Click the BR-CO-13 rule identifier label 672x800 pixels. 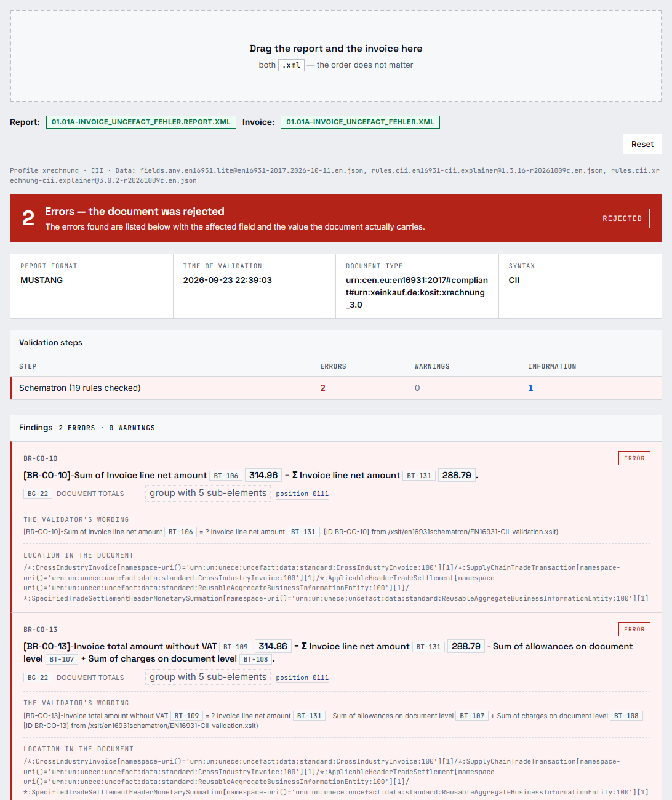tap(41, 630)
